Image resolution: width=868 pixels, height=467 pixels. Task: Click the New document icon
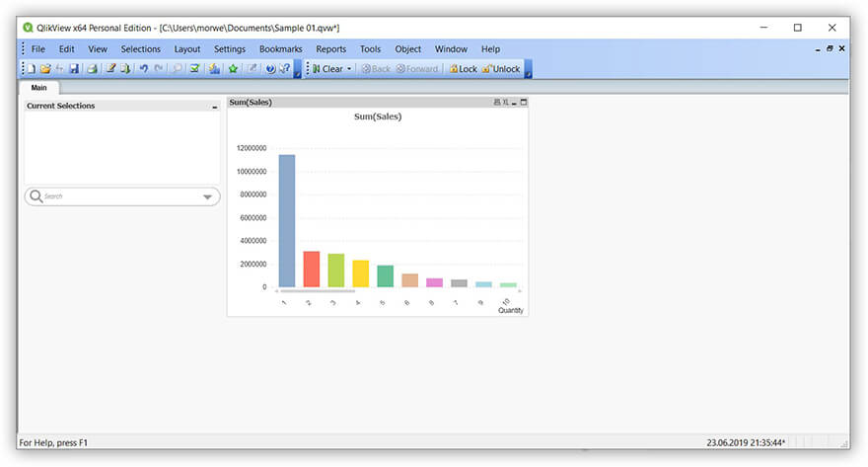point(31,69)
